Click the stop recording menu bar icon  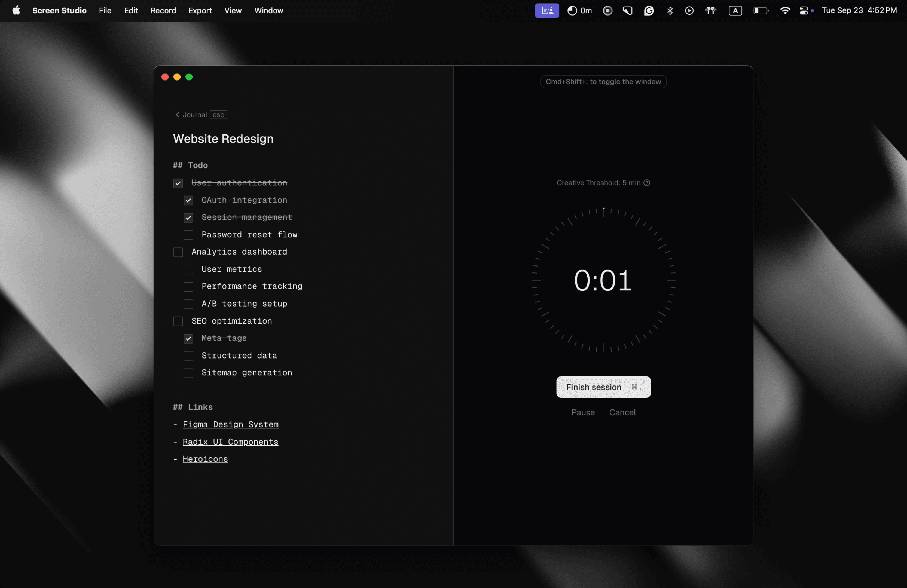tap(607, 11)
